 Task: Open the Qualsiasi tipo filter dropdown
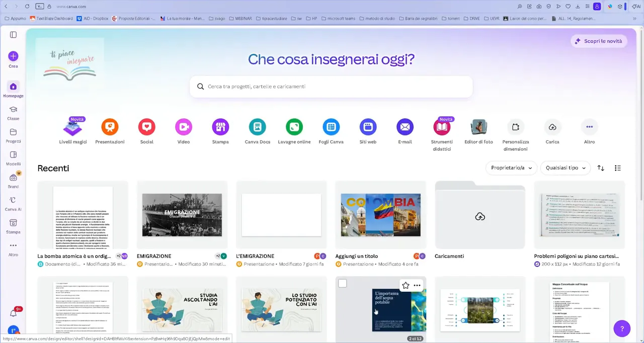click(x=566, y=168)
